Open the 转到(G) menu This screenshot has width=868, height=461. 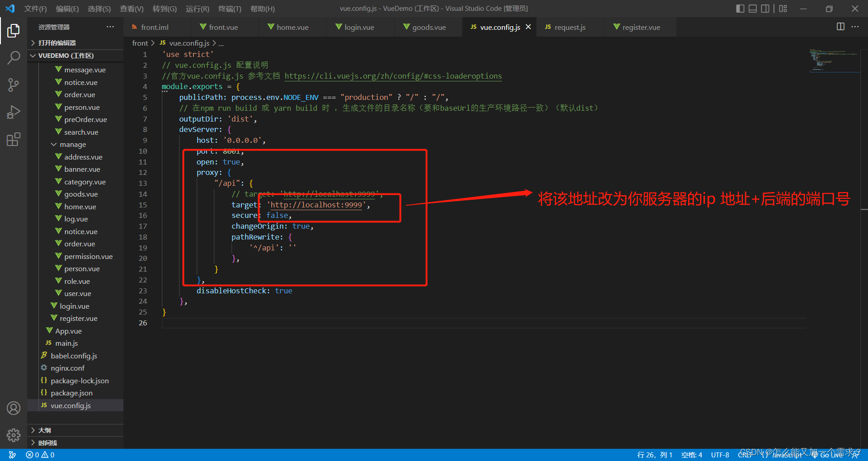point(165,9)
